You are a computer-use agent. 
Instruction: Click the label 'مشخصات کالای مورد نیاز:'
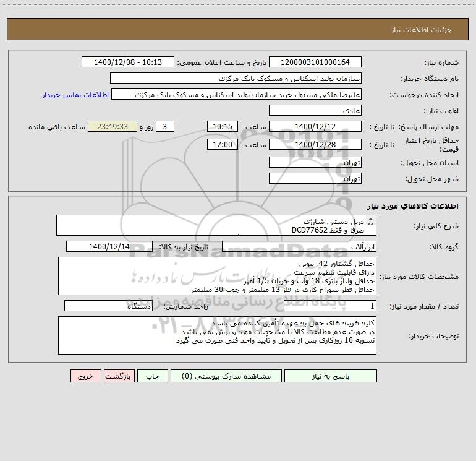click(419, 277)
